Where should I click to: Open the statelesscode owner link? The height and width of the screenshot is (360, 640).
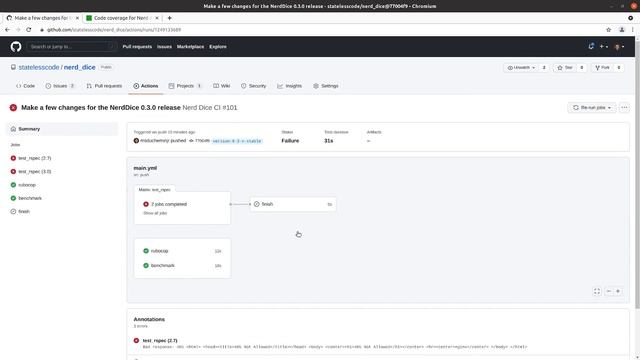pyautogui.click(x=39, y=67)
